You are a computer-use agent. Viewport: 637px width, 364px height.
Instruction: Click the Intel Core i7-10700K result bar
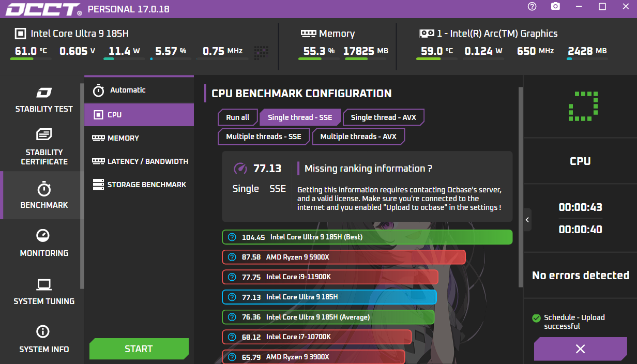tap(317, 337)
